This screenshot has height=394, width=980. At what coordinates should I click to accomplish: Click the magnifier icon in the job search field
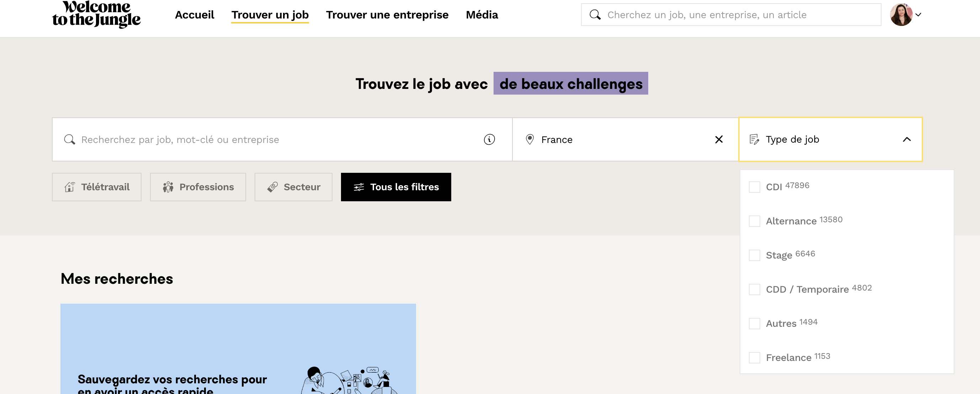tap(69, 140)
